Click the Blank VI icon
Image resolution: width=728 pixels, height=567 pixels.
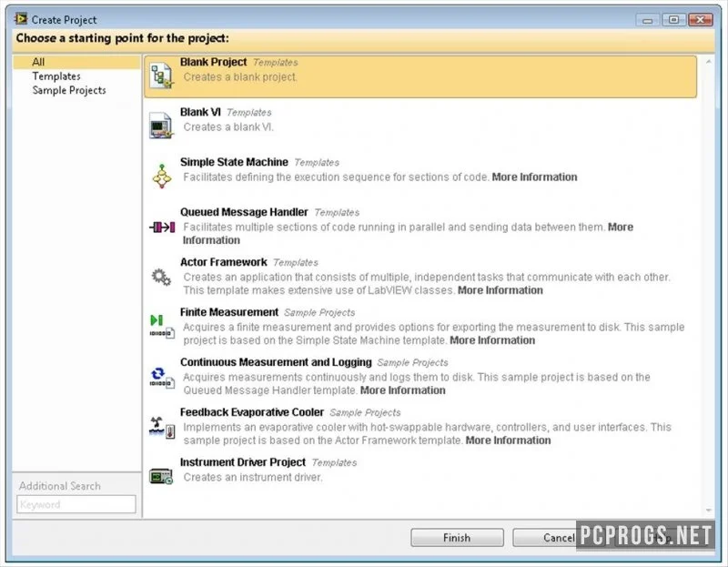click(161, 126)
